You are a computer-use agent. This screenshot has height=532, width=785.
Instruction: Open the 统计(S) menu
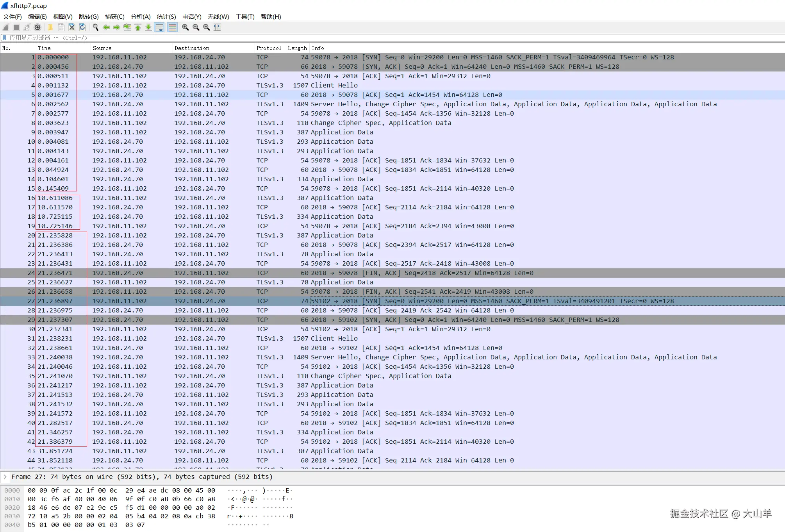point(166,16)
